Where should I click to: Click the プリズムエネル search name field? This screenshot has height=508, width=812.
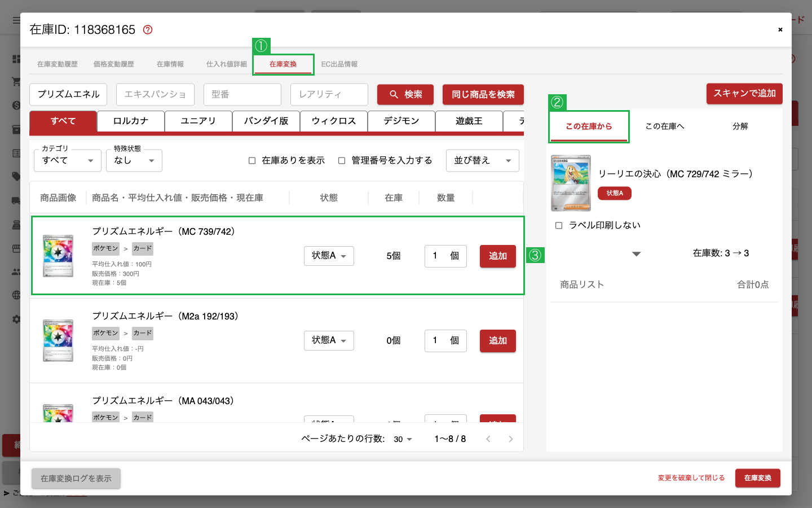pos(68,94)
